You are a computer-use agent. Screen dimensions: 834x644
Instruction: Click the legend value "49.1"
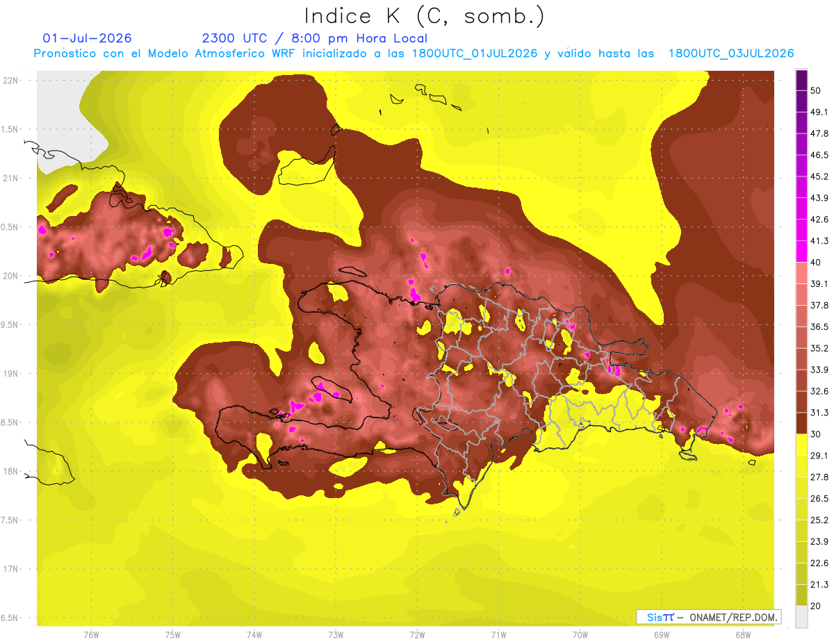coord(819,112)
